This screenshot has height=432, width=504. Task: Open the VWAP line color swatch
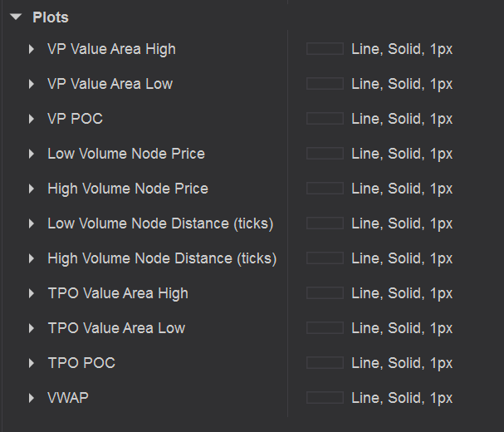pos(325,398)
